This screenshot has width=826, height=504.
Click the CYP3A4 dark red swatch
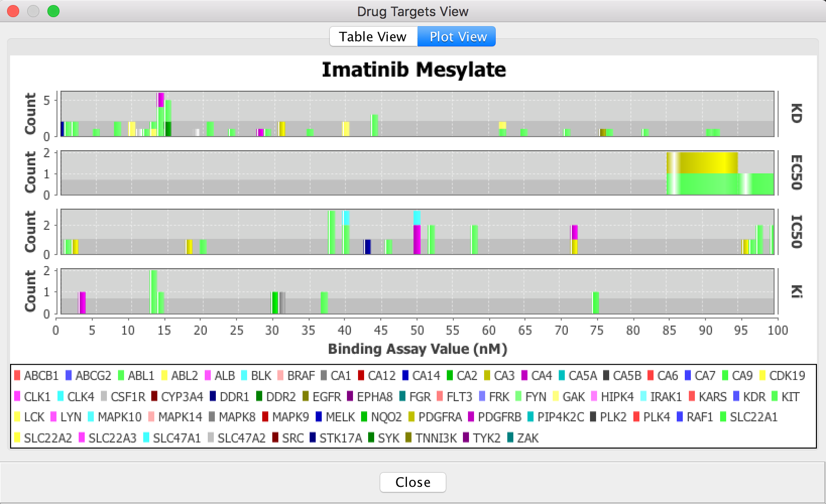point(155,397)
